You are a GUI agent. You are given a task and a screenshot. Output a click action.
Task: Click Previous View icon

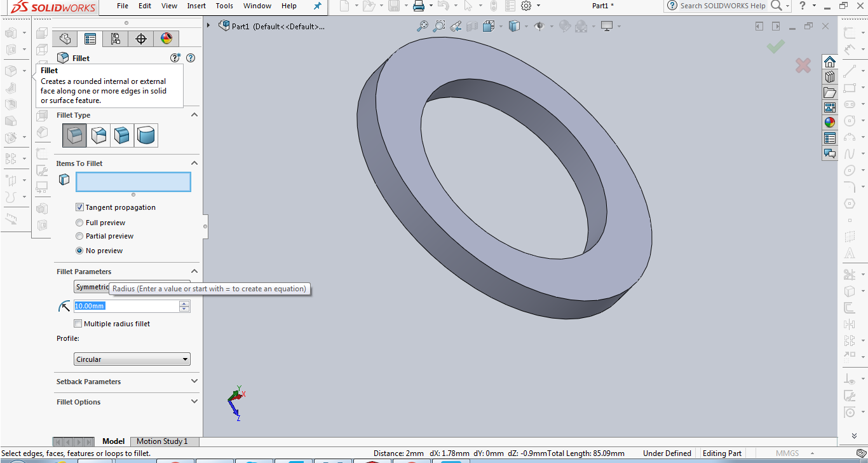coord(456,26)
